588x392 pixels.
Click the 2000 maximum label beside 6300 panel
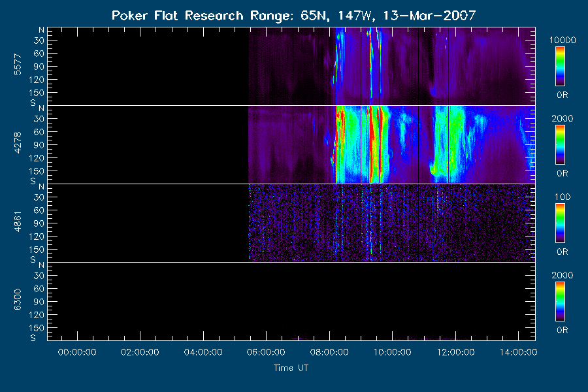[x=563, y=275]
